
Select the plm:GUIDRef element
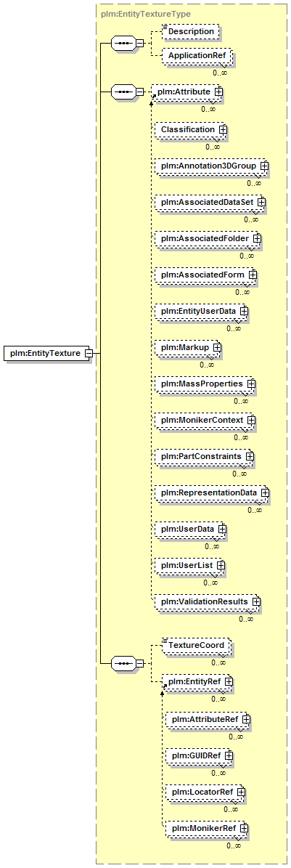pos(199,755)
